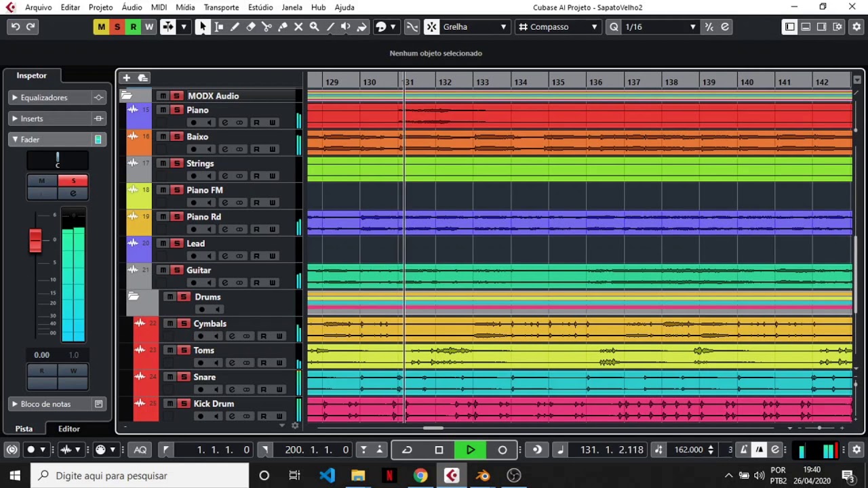Viewport: 868px width, 488px height.
Task: Expand the Equalizadores inspector section
Action: pyautogui.click(x=15, y=98)
